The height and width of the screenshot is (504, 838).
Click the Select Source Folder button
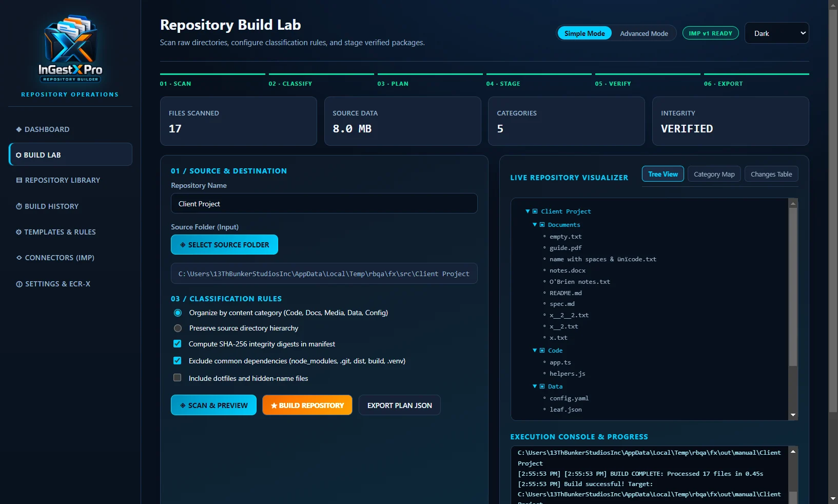pos(224,245)
